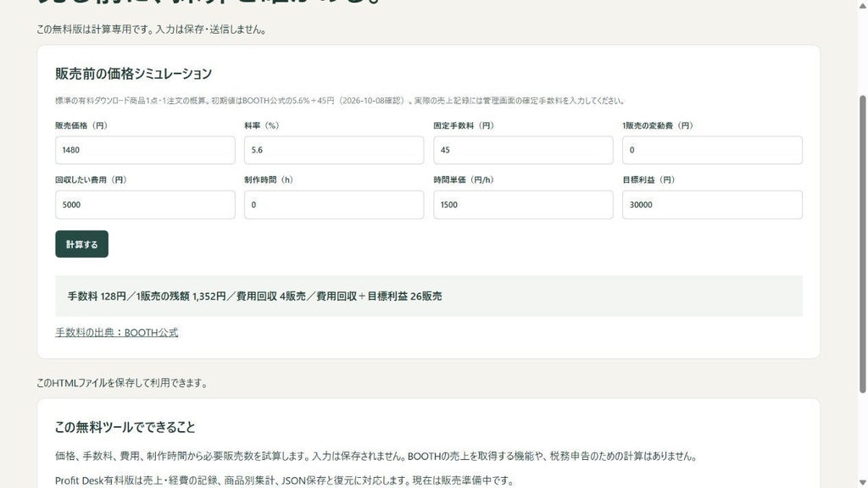Click the 販売価格 input containing 1480
Viewport: 868px width, 488px height.
[x=145, y=150]
